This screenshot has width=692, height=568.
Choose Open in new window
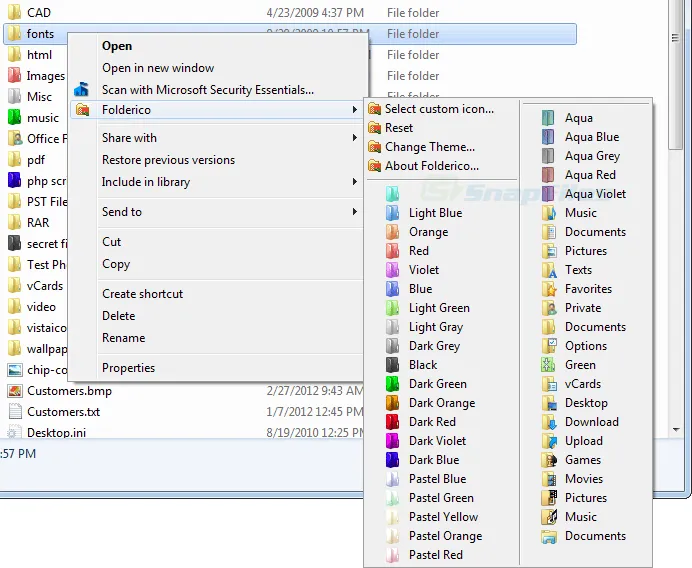pyautogui.click(x=158, y=68)
